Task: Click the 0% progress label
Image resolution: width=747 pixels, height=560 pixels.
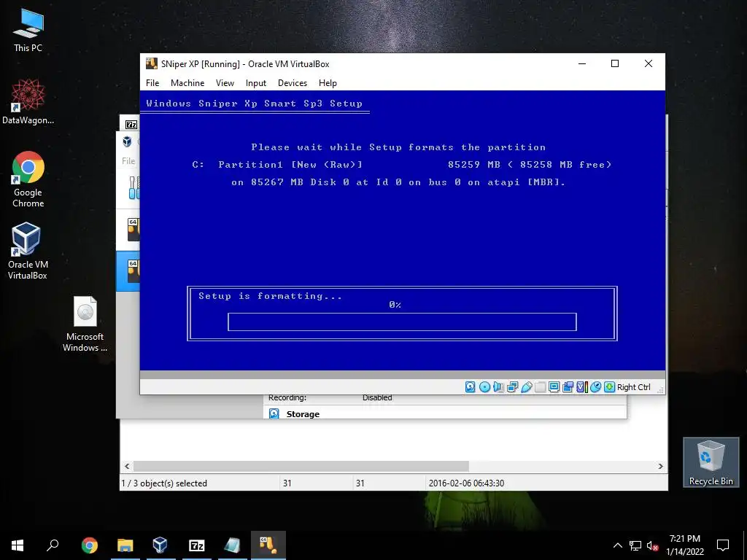Action: point(395,305)
